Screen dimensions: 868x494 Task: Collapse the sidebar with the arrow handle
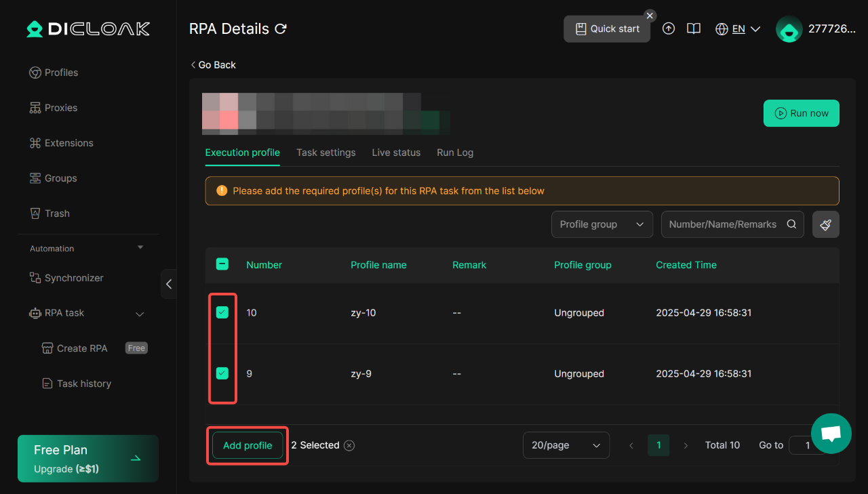(x=169, y=284)
